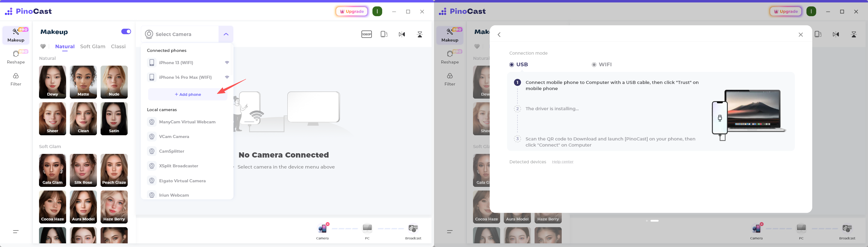The height and width of the screenshot is (247, 868).
Task: Switch to Soft Glam makeup tab
Action: click(93, 47)
